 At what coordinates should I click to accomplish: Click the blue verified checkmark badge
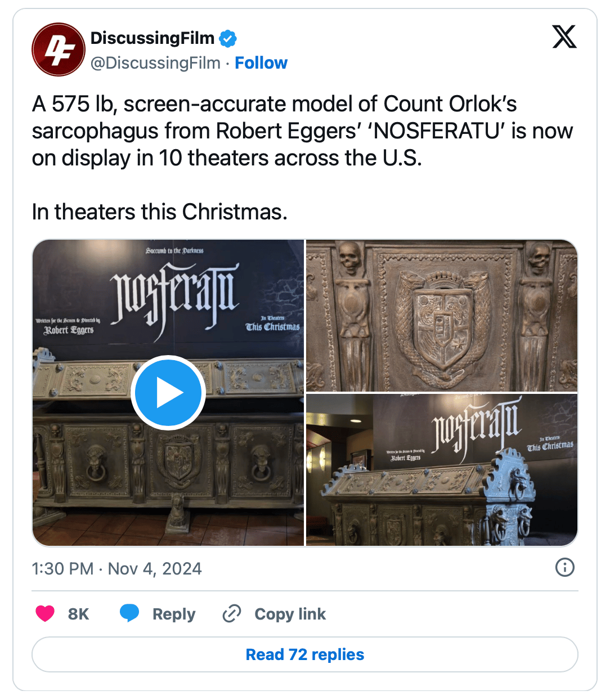[228, 38]
